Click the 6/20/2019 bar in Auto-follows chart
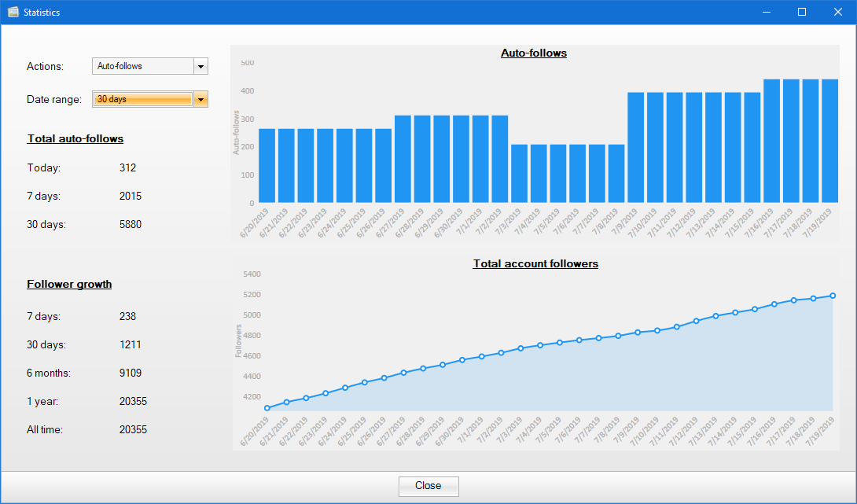This screenshot has height=504, width=857. pyautogui.click(x=267, y=166)
